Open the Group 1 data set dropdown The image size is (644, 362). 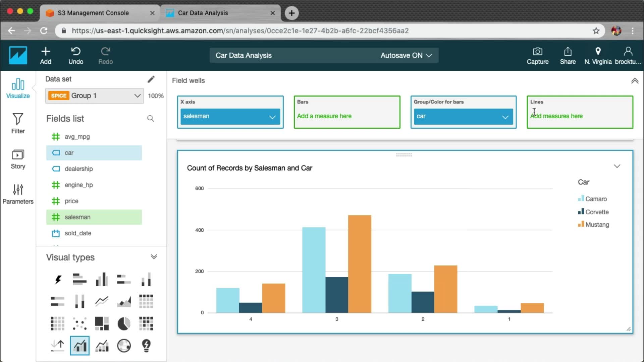click(x=94, y=96)
